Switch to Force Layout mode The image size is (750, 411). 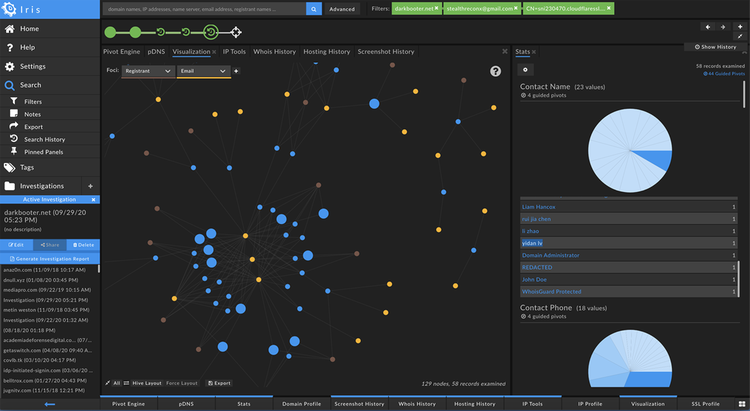(182, 382)
